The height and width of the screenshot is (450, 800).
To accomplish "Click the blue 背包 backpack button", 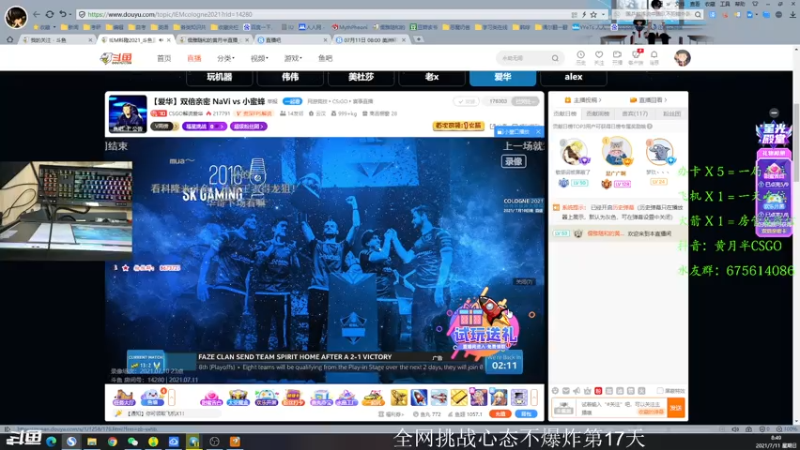I will coord(526,414).
